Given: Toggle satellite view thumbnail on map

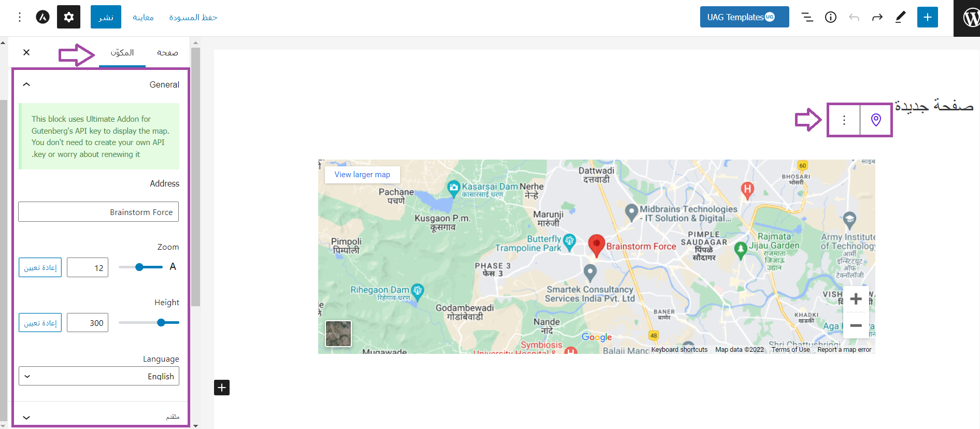Looking at the screenshot, I should tap(338, 333).
